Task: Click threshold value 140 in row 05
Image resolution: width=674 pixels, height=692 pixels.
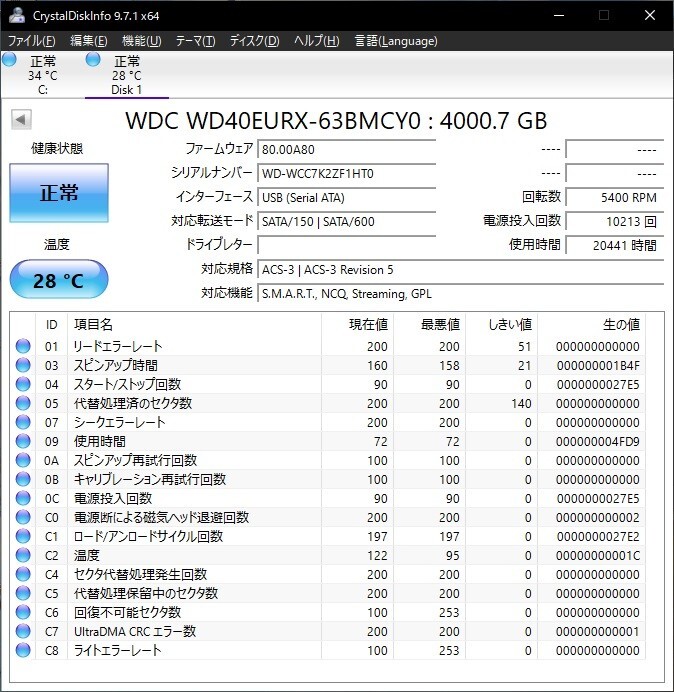Action: point(521,403)
